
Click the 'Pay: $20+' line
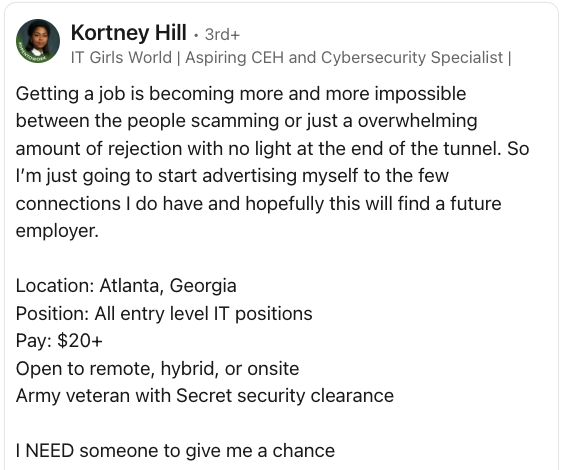click(x=59, y=341)
